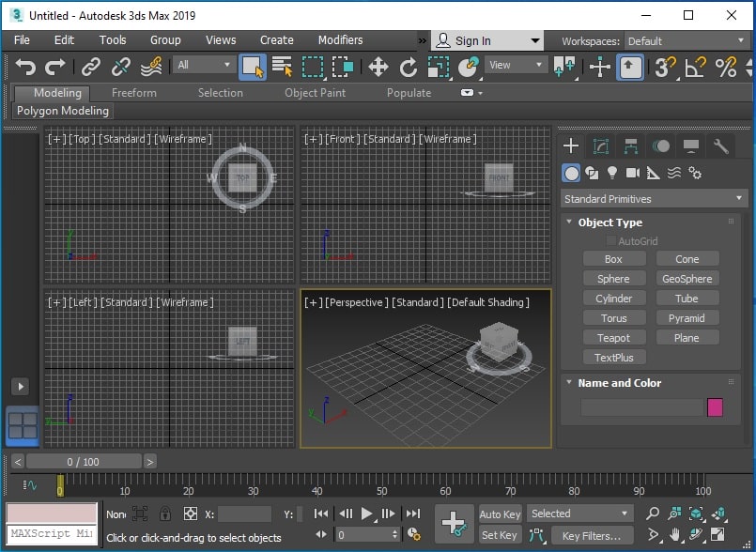Open the Display command panel tab
Viewport: 756px width, 552px height.
pos(691,146)
